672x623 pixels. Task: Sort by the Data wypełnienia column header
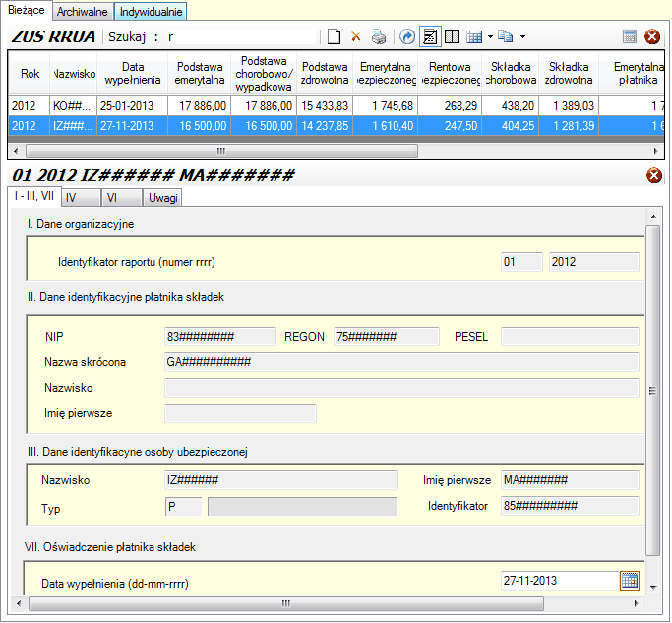pos(133,73)
